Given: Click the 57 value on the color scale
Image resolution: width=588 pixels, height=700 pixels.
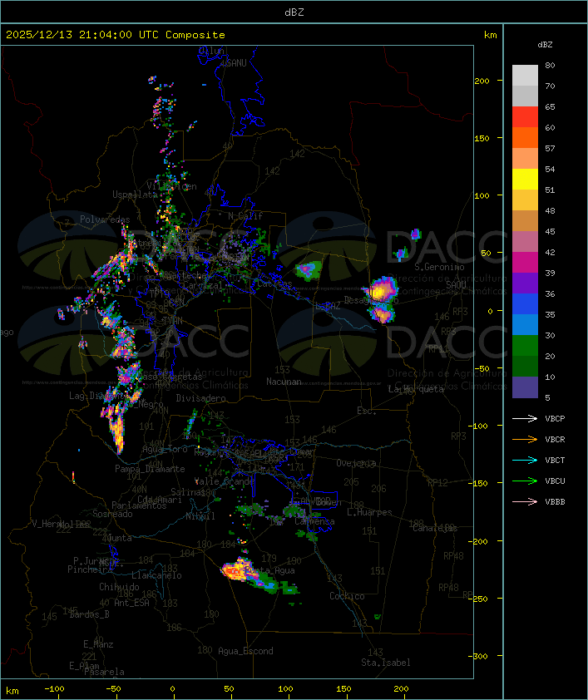Looking at the screenshot, I should [x=550, y=148].
